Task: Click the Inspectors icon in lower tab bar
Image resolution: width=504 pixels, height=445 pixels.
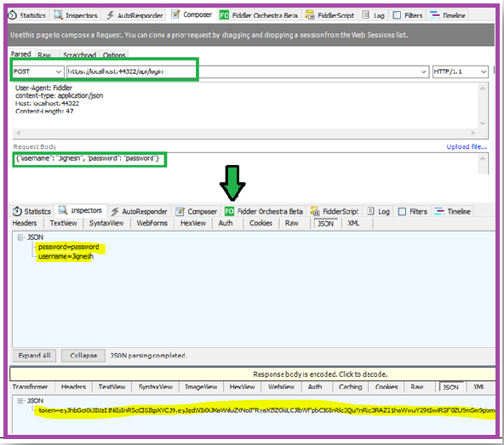Action: [63, 210]
